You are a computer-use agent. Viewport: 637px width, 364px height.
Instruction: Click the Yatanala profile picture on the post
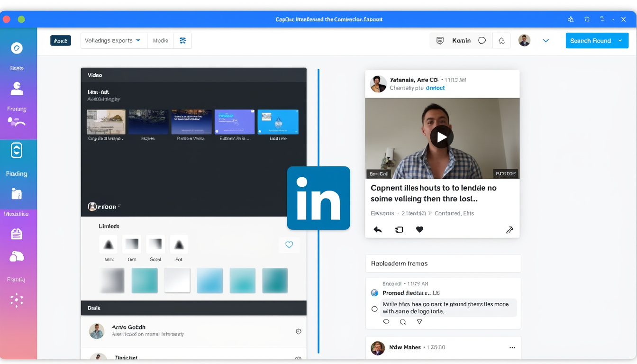[x=378, y=84]
